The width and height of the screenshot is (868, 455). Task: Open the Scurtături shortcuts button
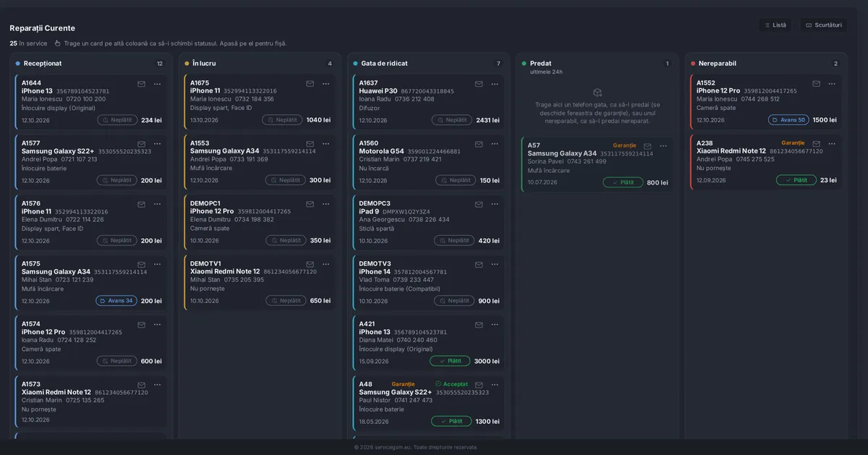(824, 25)
